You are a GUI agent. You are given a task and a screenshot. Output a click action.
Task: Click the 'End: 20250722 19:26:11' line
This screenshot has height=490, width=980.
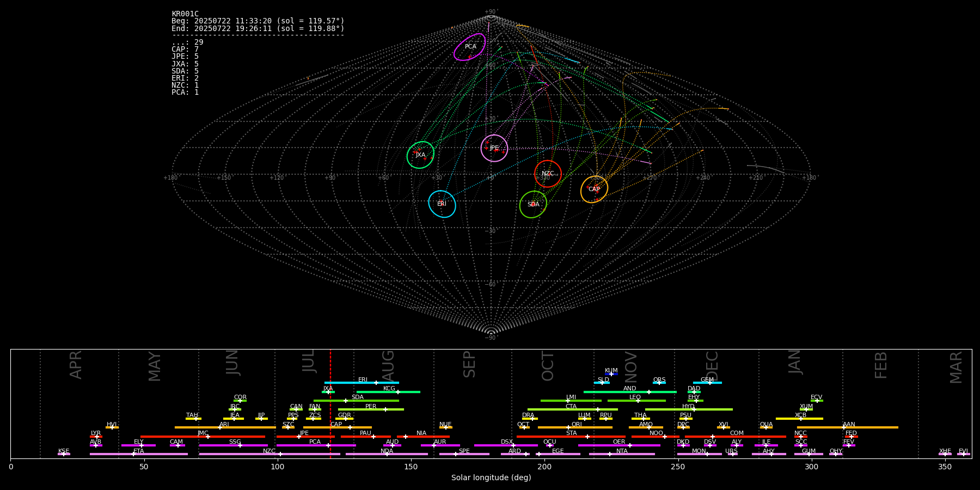tap(258, 28)
